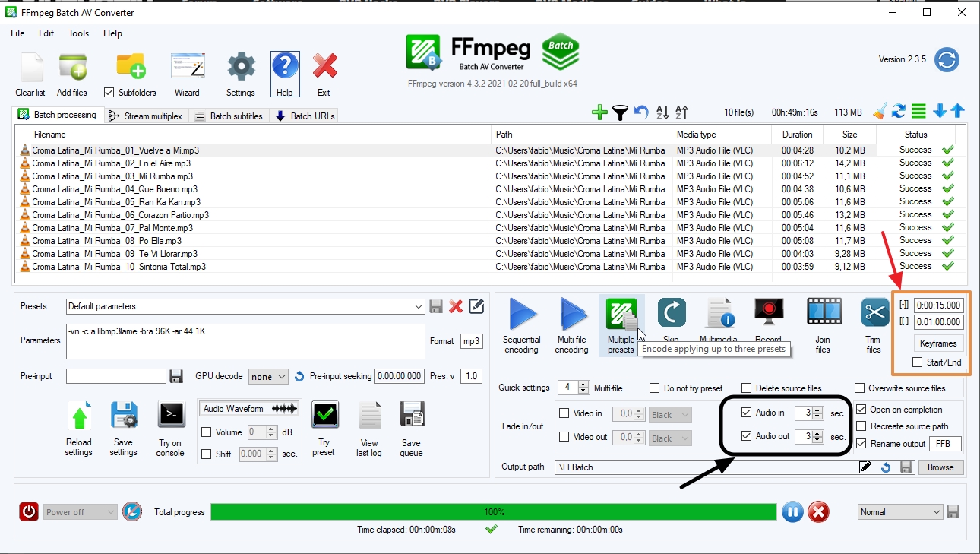
Task: Click the Multiple presets encoding icon
Action: 621,313
